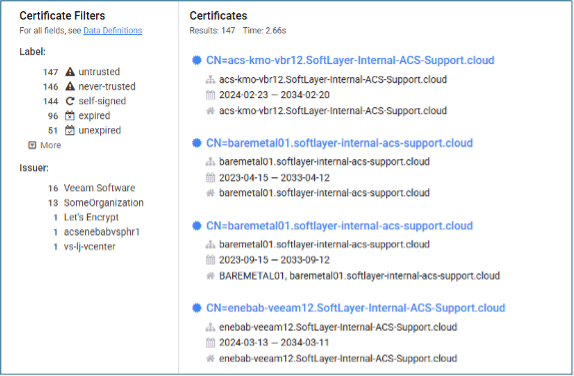The width and height of the screenshot is (574, 376).
Task: Click issuer hierarchy icon for acs-kmo-vbr12
Action: pyautogui.click(x=210, y=79)
